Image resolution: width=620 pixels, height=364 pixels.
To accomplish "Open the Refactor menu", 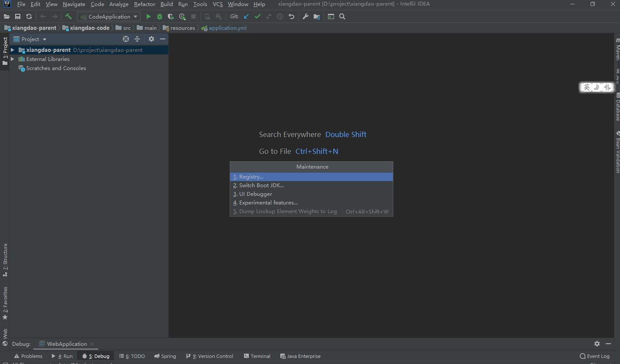I will point(145,4).
